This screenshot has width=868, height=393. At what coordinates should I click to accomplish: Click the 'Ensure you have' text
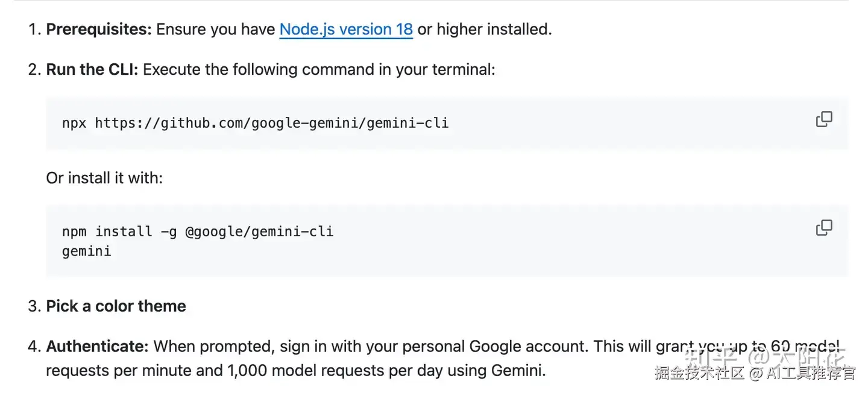(215, 29)
